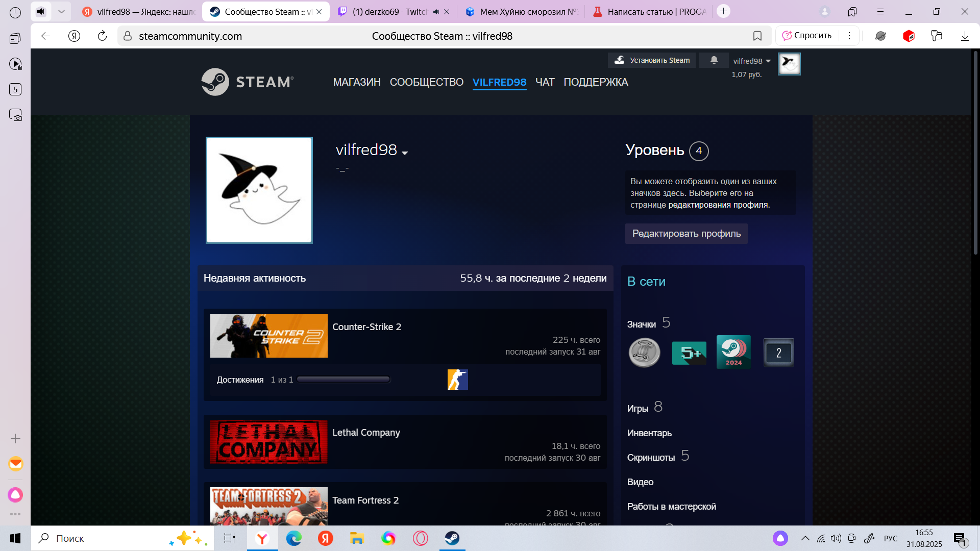Click the Counter-Strike 2 achievement icon
The width and height of the screenshot is (980, 551).
pyautogui.click(x=458, y=380)
